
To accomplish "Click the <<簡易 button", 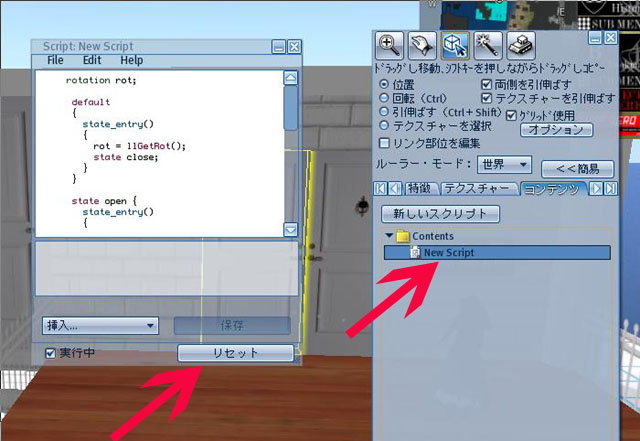I will 577,169.
